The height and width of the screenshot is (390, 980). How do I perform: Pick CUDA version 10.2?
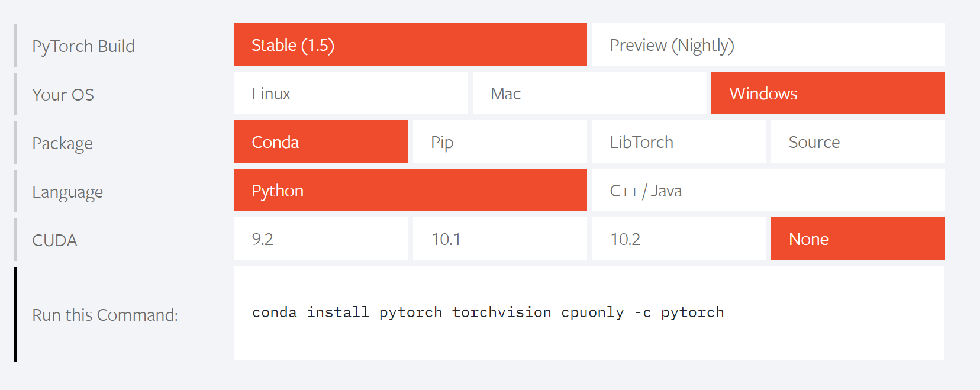click(678, 239)
